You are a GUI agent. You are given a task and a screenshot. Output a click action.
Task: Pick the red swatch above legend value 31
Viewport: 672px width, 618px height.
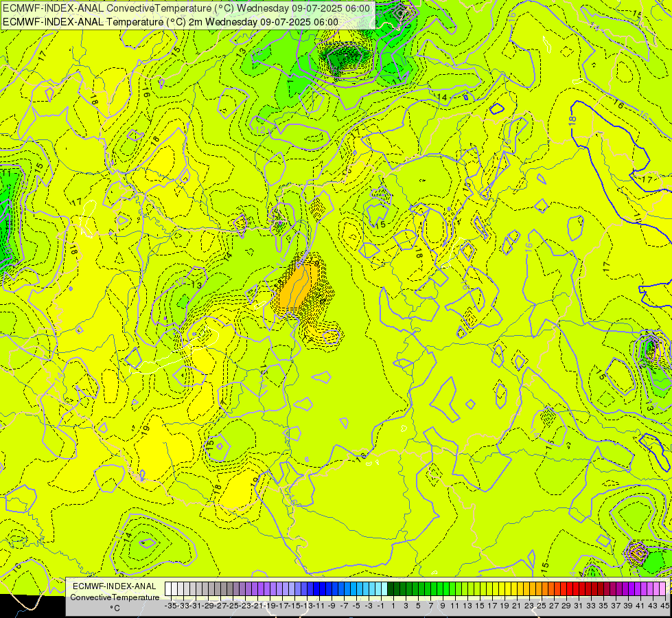[x=576, y=589]
